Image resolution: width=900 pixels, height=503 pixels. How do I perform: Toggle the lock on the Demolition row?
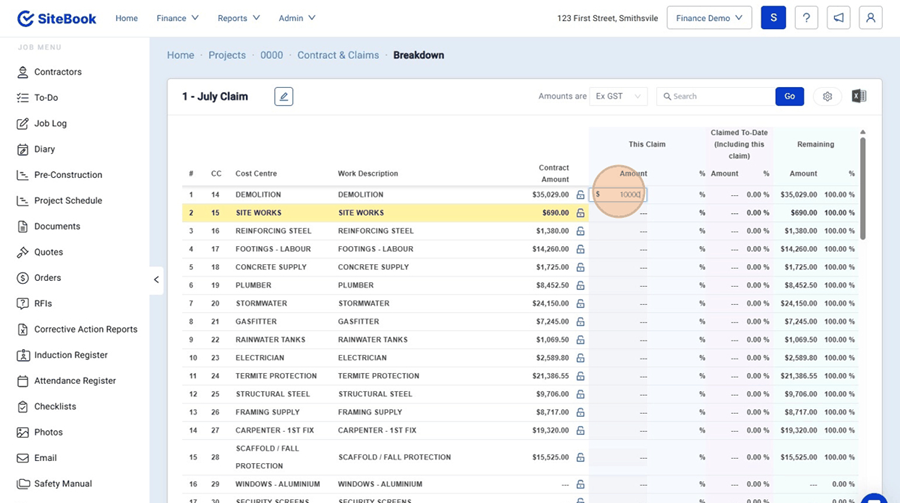click(x=580, y=195)
